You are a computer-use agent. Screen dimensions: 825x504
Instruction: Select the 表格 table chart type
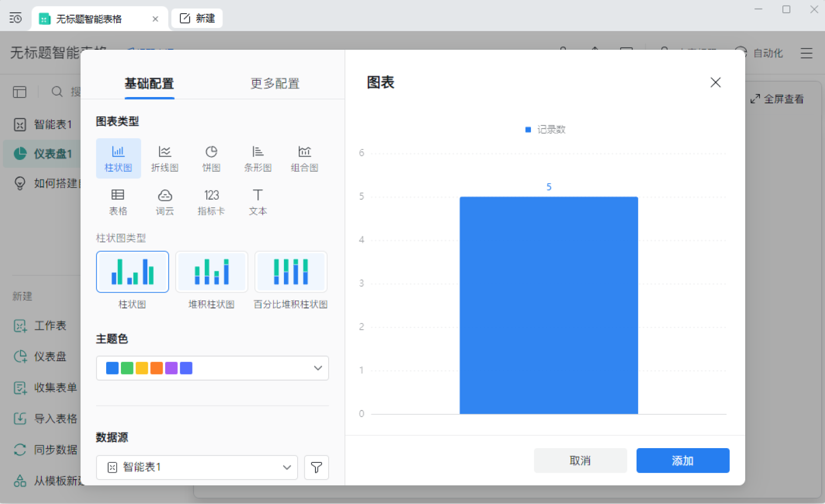pyautogui.click(x=118, y=202)
